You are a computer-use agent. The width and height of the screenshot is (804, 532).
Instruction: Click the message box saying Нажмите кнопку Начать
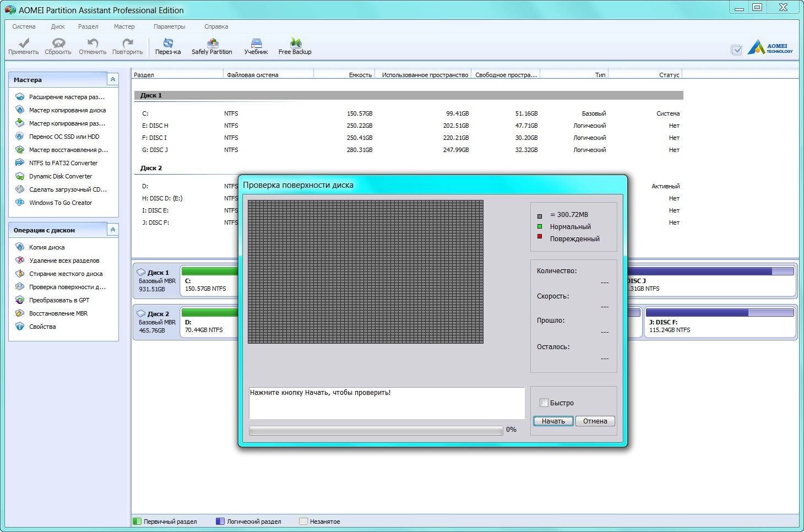tap(387, 403)
